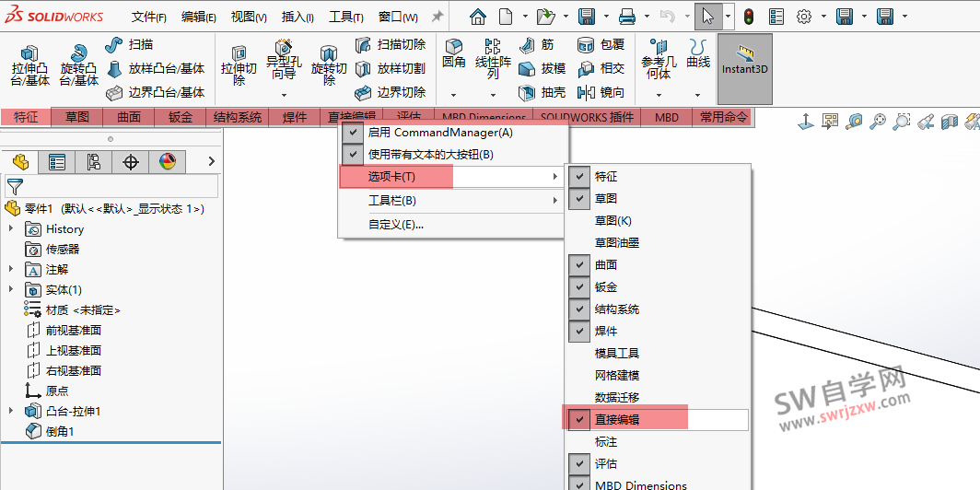Select the Linear Pattern 线性阵列 tool

[493, 59]
